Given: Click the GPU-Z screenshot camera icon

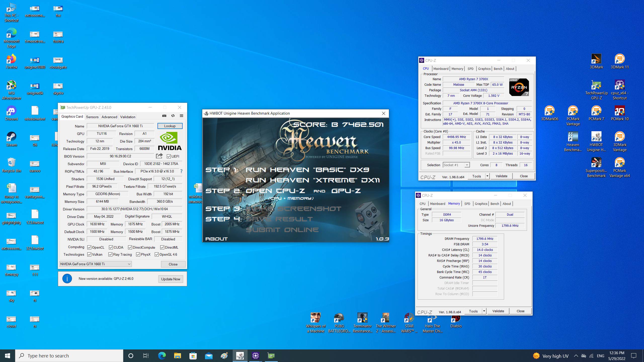Looking at the screenshot, I should pyautogui.click(x=164, y=116).
